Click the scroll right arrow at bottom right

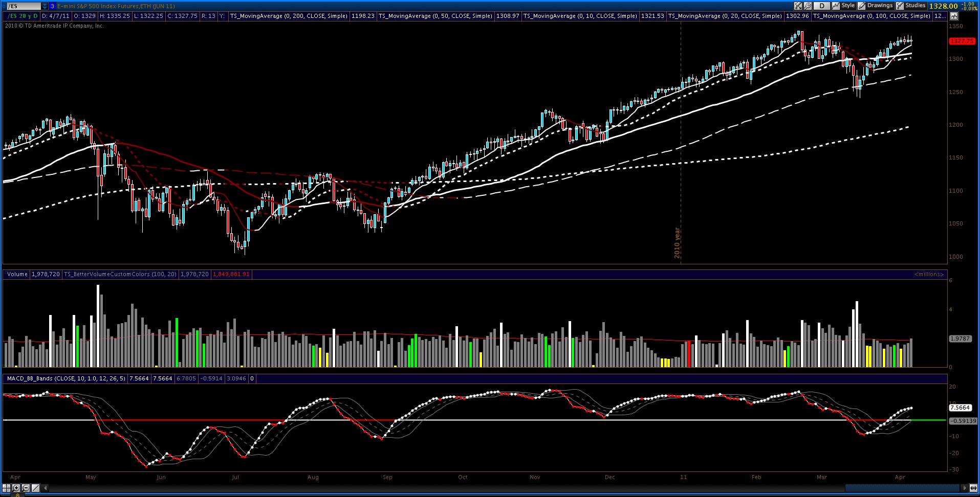tap(965, 488)
